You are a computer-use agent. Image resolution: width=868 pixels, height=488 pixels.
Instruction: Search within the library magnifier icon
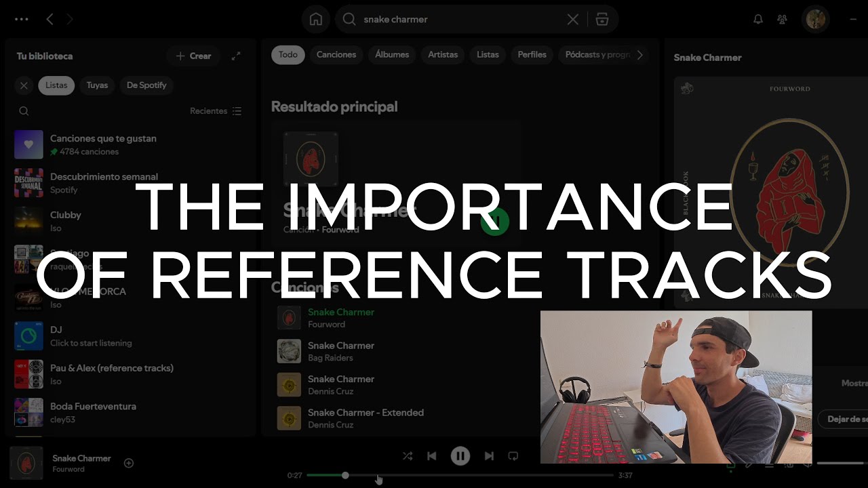pos(24,111)
